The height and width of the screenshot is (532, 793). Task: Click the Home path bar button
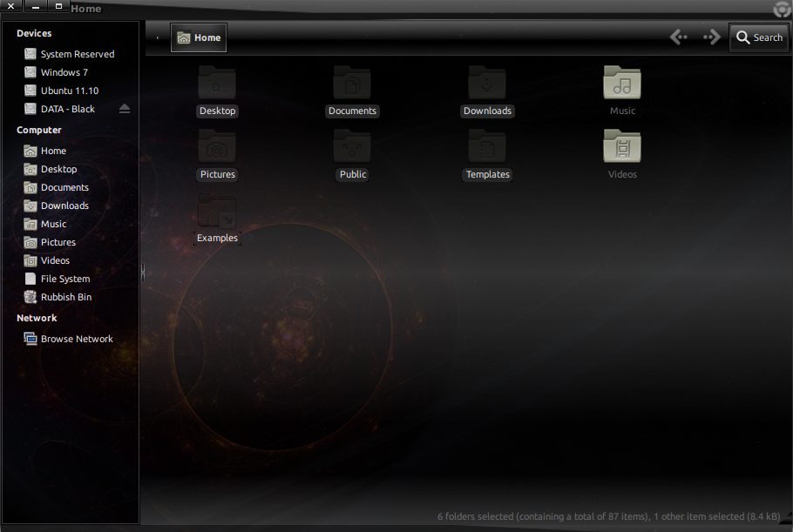(199, 37)
